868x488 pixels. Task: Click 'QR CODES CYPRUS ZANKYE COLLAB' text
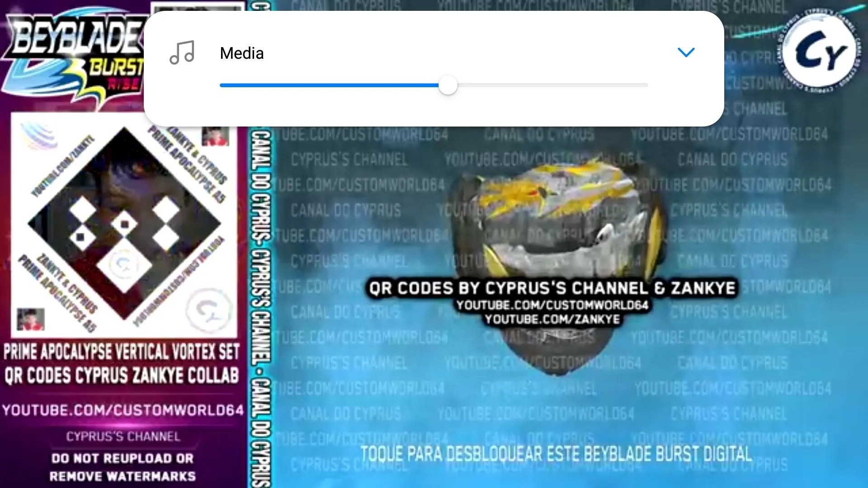(x=122, y=375)
